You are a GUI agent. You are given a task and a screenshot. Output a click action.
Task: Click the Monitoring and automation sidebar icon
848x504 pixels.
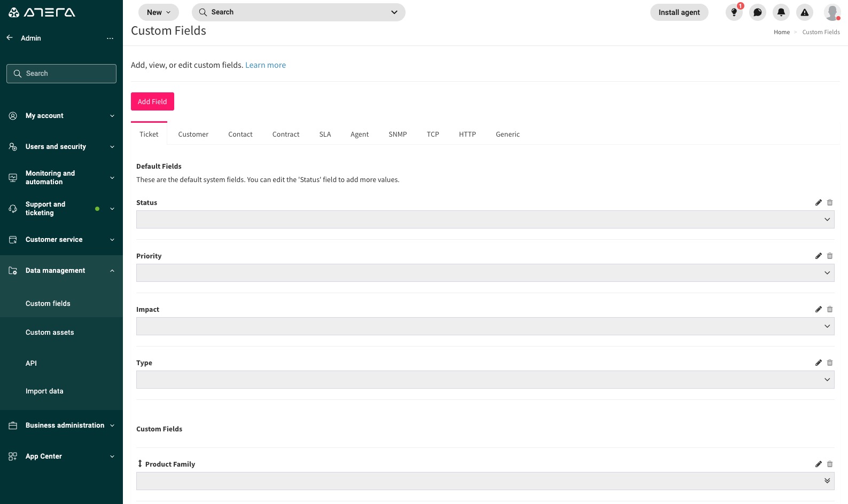click(13, 178)
